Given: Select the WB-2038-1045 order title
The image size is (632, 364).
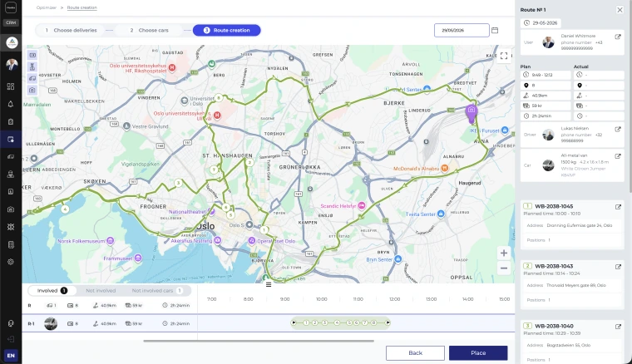Looking at the screenshot, I should [x=554, y=206].
